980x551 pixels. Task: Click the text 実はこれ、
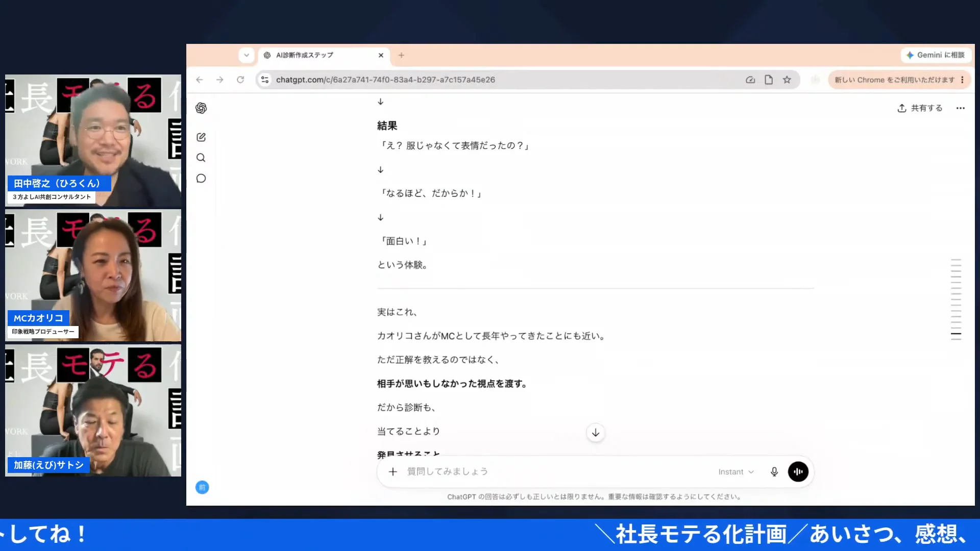pos(399,312)
